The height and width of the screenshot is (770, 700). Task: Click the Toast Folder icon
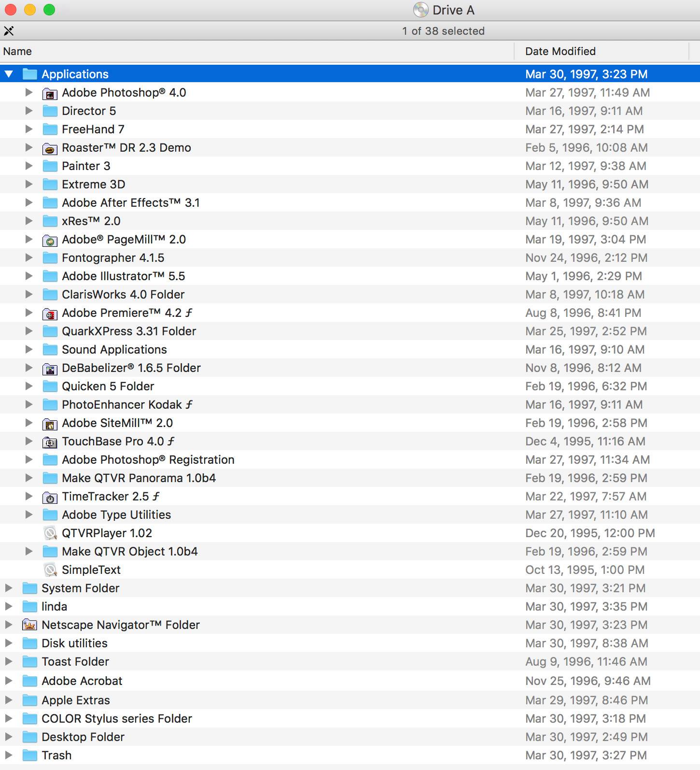29,662
